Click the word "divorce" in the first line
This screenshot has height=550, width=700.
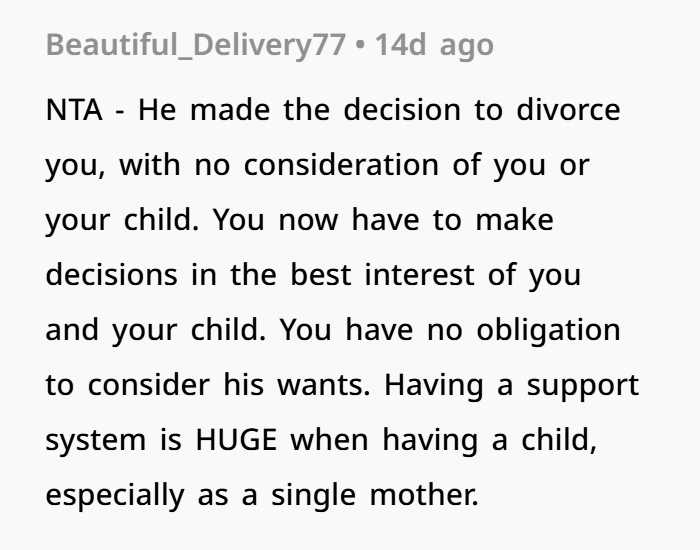pos(568,109)
